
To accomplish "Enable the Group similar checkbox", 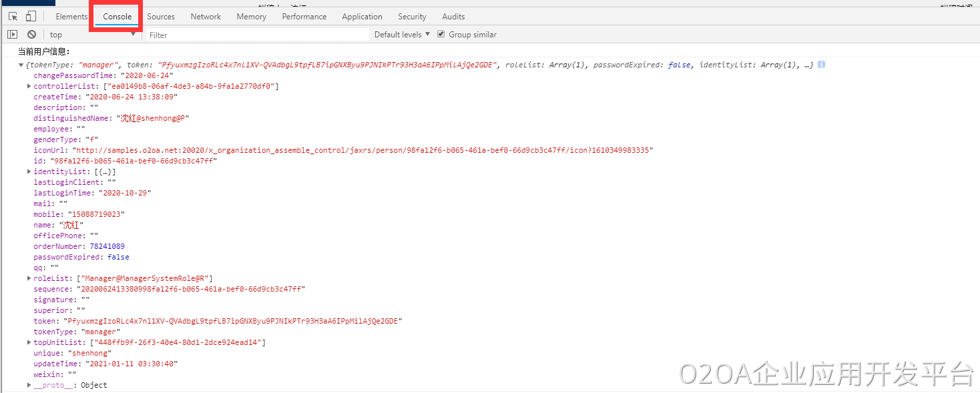I will pyautogui.click(x=441, y=34).
